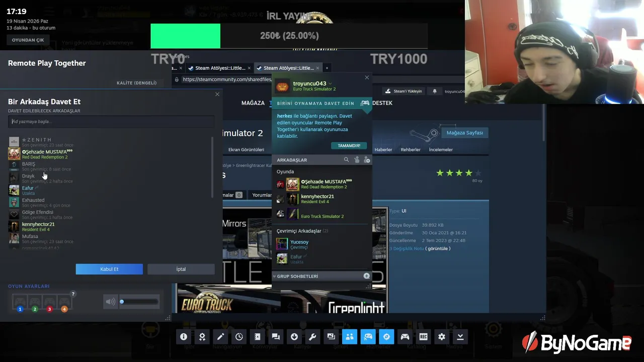
Task: Open controller settings icon in overlay toolbar
Action: pyautogui.click(x=405, y=337)
